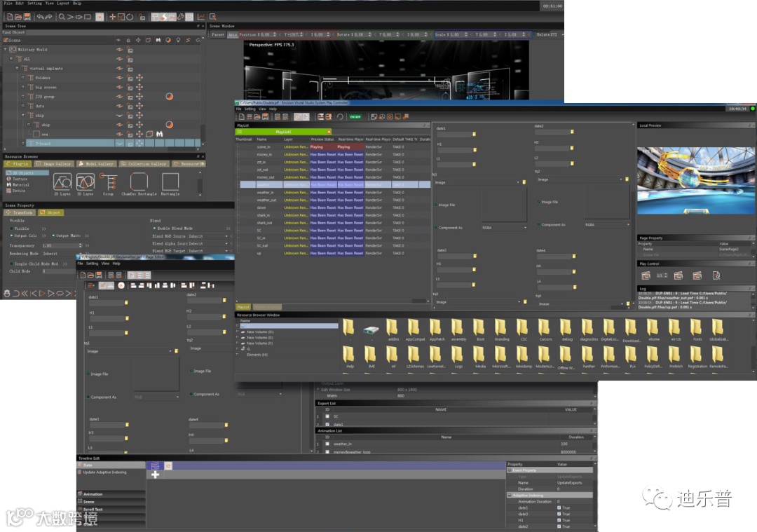Click the white plus icon in Timeline Edit
757x532 pixels.
tap(155, 475)
